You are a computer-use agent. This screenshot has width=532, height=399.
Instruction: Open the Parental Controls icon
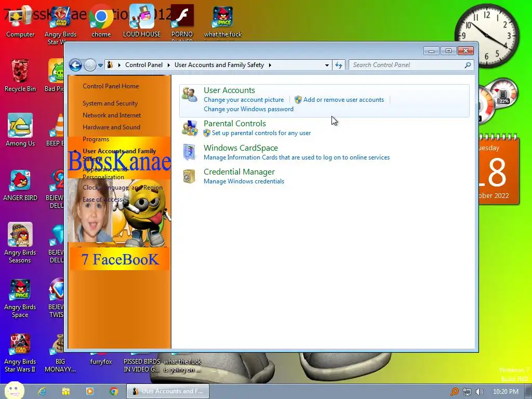point(189,128)
